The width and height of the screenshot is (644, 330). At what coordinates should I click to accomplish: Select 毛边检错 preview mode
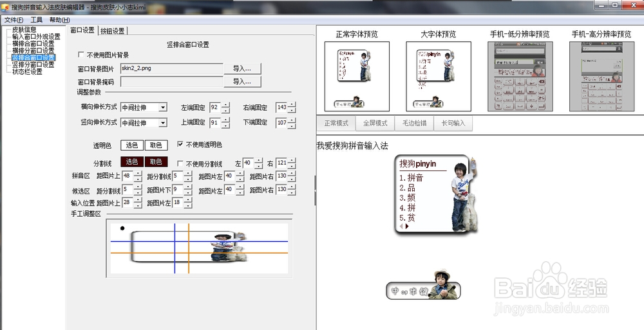(x=414, y=123)
